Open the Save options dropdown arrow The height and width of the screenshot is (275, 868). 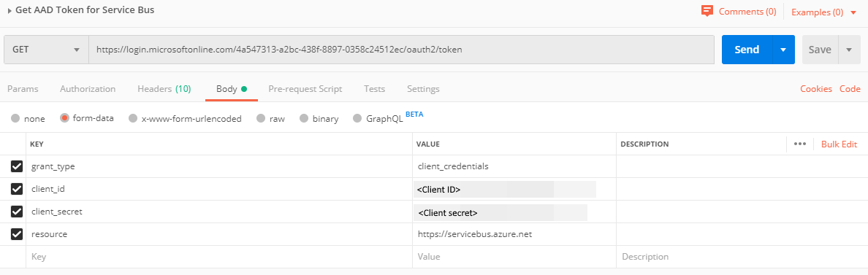[849, 50]
